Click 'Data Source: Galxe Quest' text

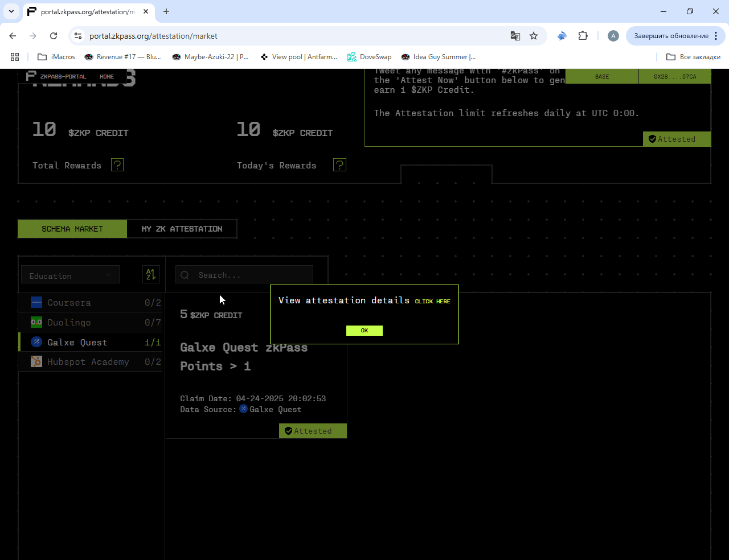[241, 409]
